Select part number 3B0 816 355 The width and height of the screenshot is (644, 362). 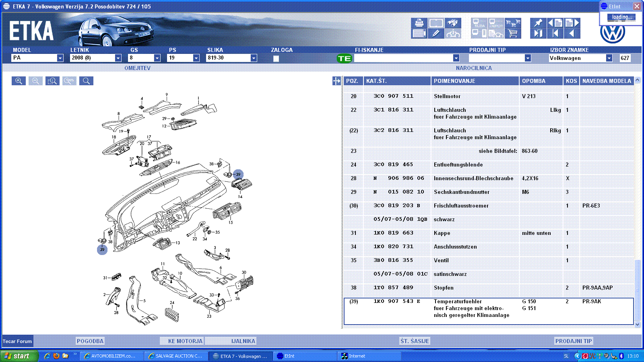click(393, 260)
